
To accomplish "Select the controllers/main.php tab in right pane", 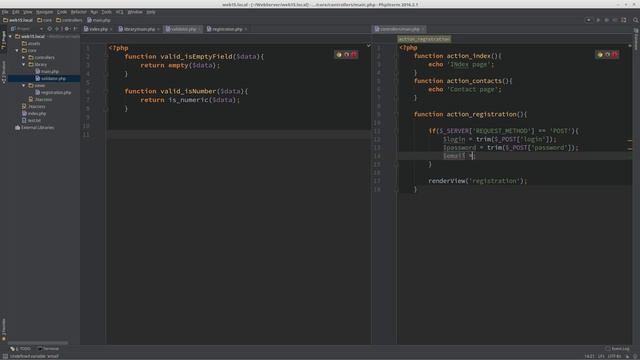I will 399,29.
